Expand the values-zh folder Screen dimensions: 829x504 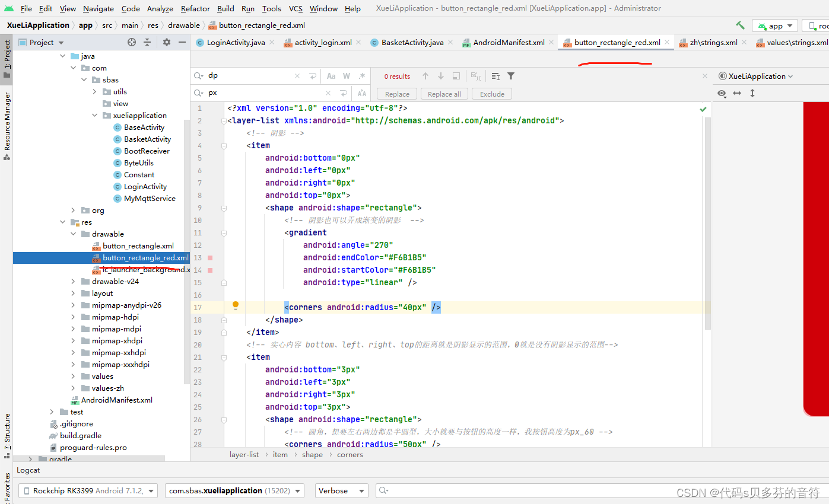(73, 388)
